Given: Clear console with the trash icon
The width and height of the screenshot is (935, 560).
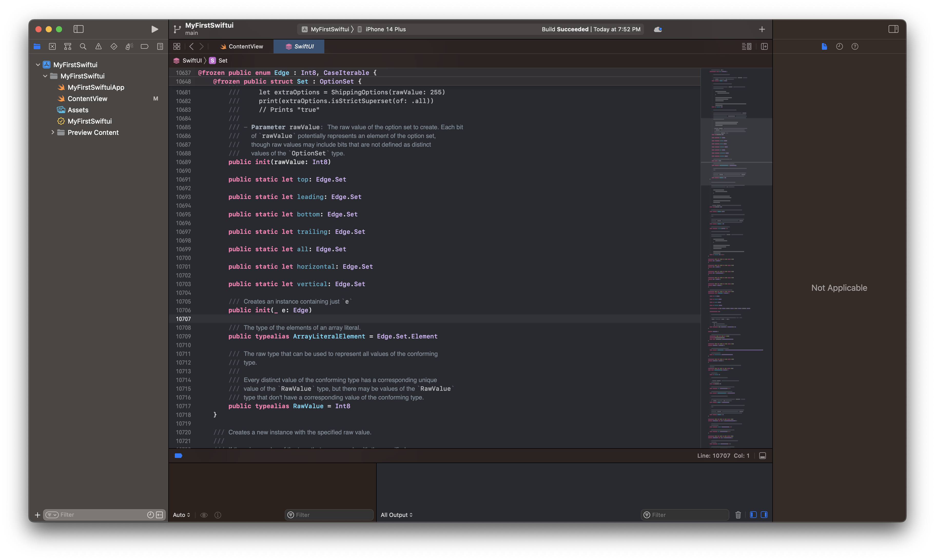Looking at the screenshot, I should [x=738, y=515].
